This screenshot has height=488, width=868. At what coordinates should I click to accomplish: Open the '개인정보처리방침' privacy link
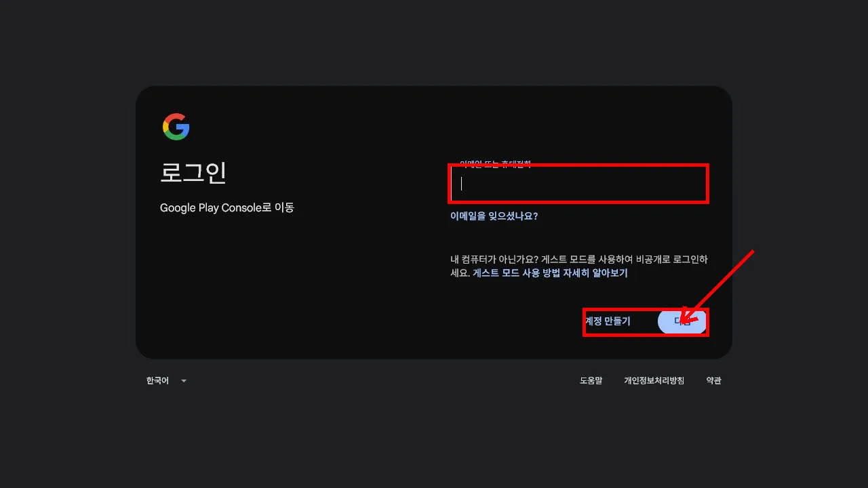[x=654, y=381]
